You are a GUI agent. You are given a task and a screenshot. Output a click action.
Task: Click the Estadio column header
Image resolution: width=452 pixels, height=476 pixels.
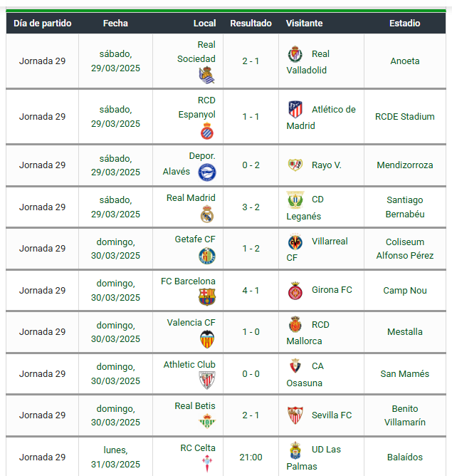point(405,23)
